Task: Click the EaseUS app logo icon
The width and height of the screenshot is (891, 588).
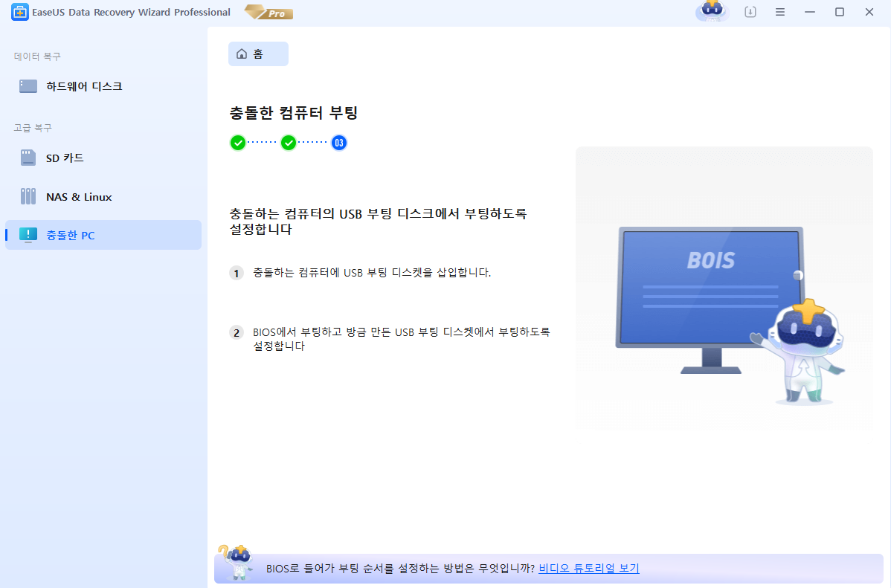Action: (x=20, y=12)
